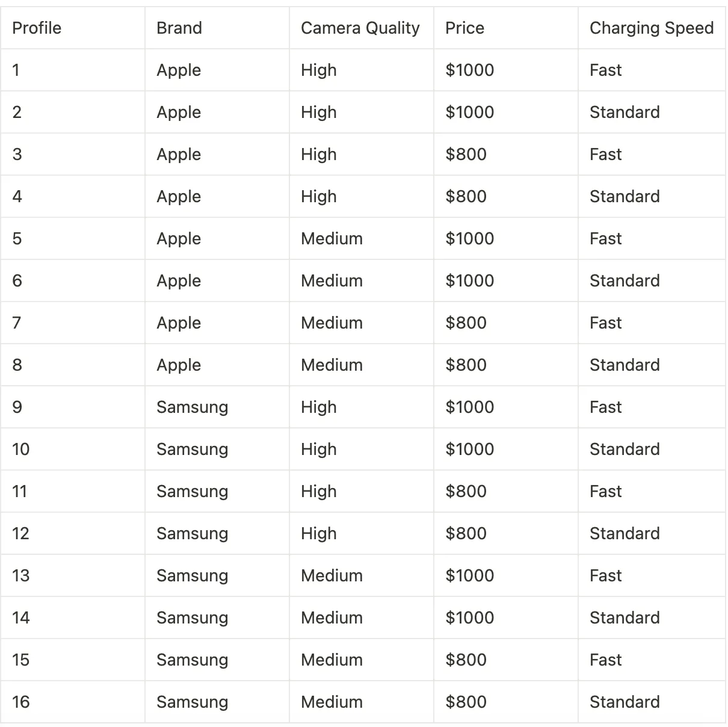The width and height of the screenshot is (728, 727).
Task: Select the Apple cell in profile 8 row
Action: [217, 365]
